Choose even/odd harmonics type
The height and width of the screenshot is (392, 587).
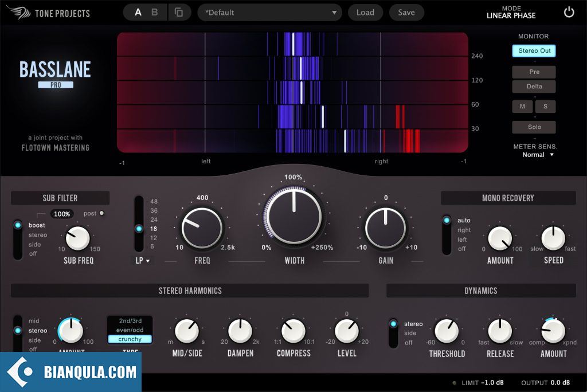(x=130, y=330)
